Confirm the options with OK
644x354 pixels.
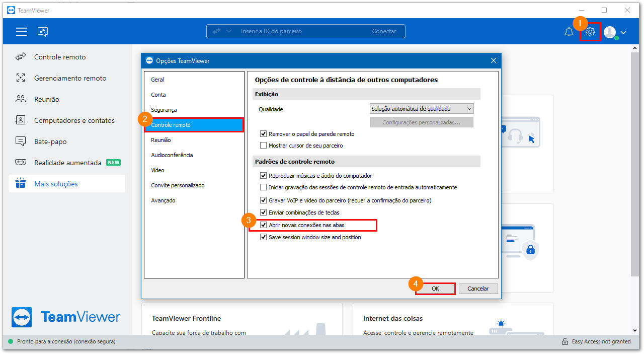point(436,289)
